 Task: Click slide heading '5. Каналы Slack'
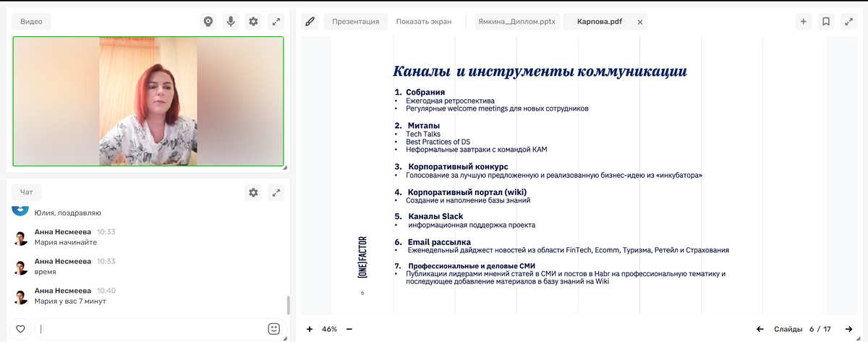pos(428,216)
